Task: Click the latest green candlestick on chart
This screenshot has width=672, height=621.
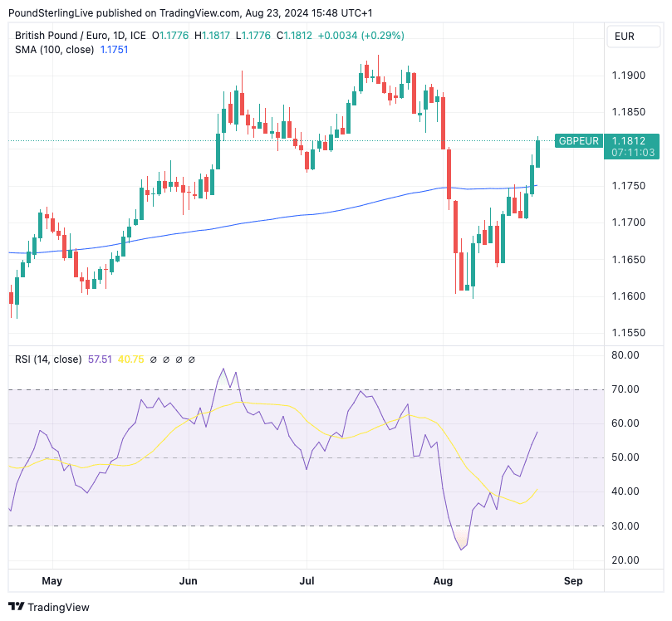Action: click(x=538, y=153)
